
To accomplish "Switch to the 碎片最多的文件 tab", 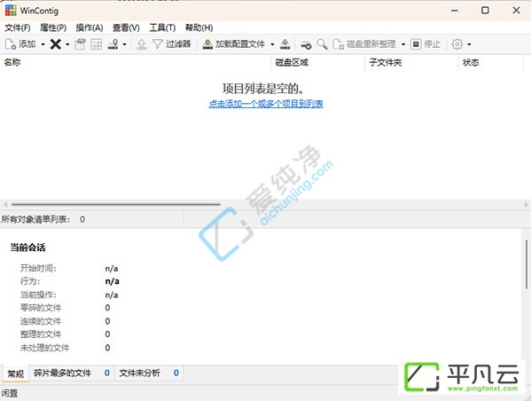I will coord(72,373).
